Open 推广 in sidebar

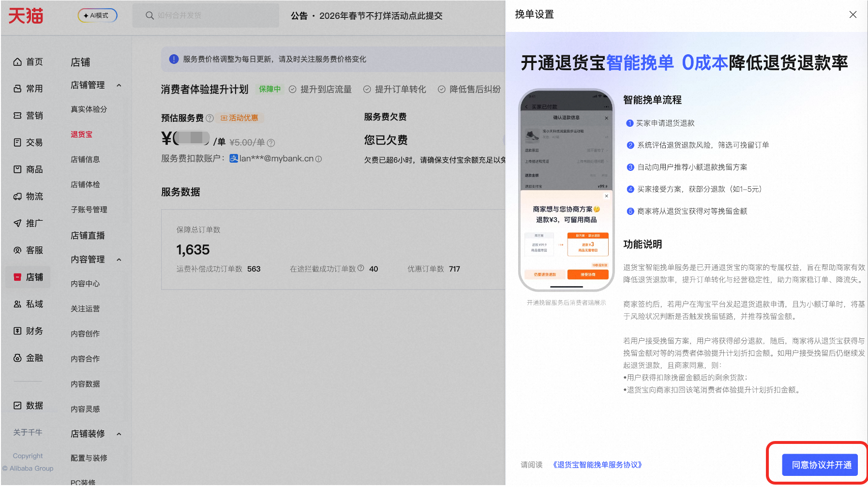(28, 223)
